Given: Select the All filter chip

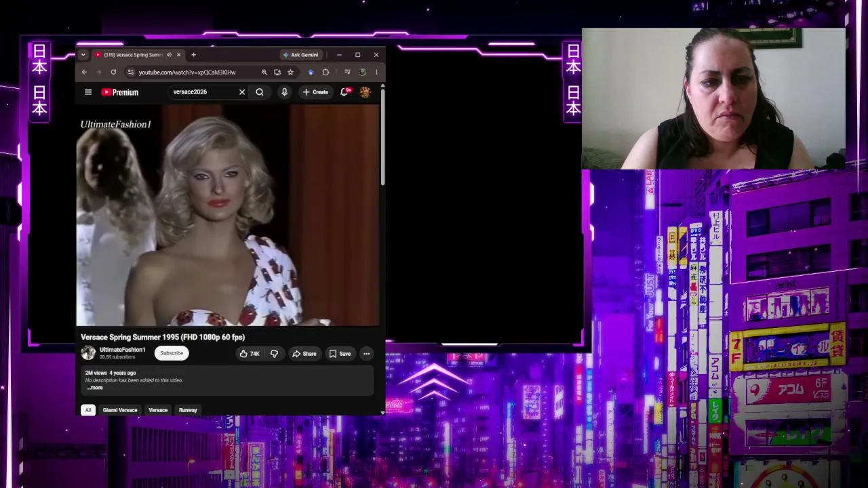Looking at the screenshot, I should [88, 410].
